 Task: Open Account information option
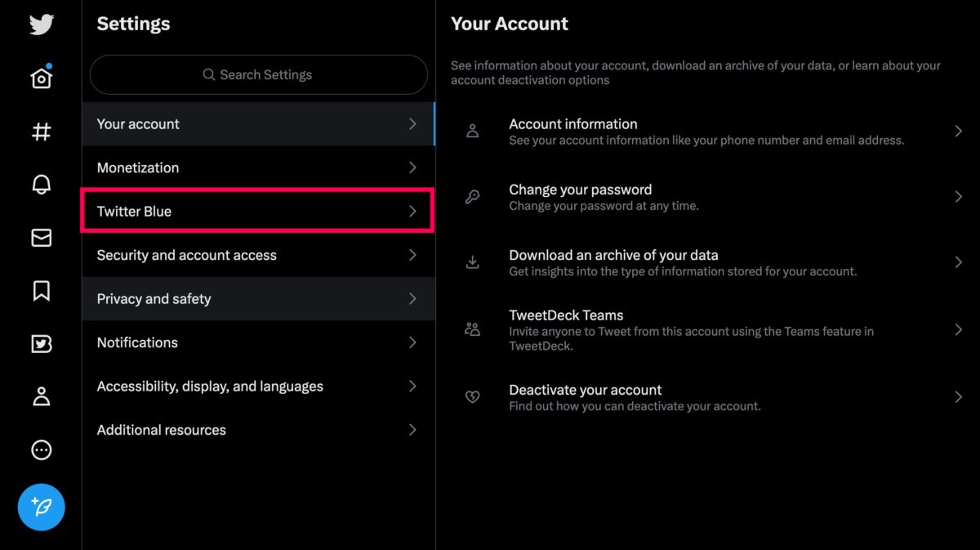[708, 132]
